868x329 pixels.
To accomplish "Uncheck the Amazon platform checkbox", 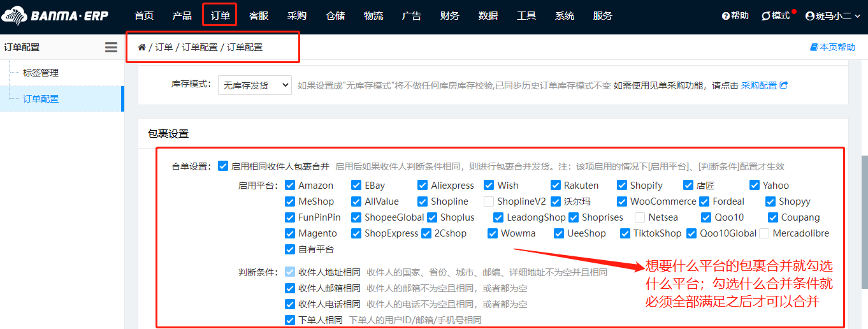I will pyautogui.click(x=291, y=186).
